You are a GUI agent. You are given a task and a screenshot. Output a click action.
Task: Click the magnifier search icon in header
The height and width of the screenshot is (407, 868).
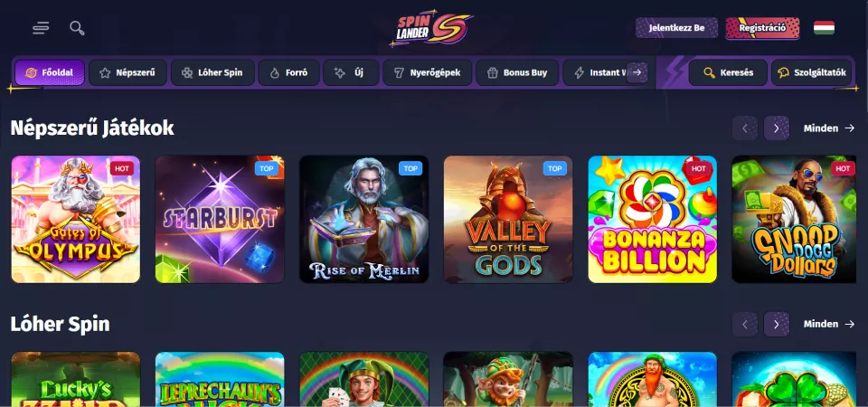coord(77,28)
